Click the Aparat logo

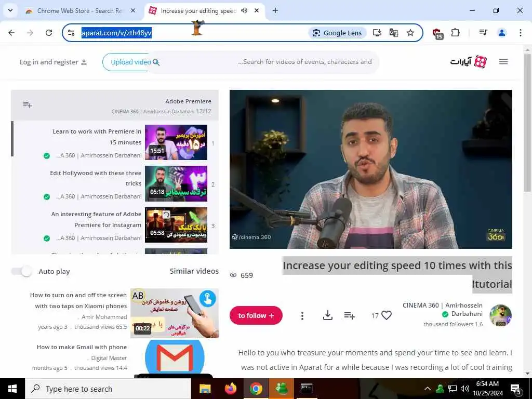pos(469,62)
